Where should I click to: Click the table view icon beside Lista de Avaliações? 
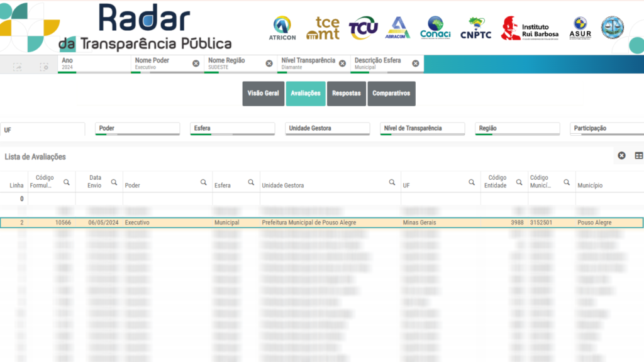[639, 156]
